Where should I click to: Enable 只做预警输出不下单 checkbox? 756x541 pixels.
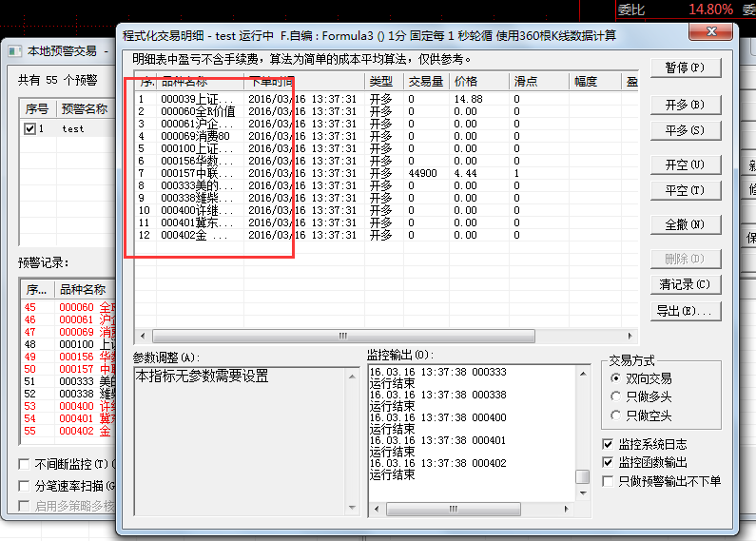[609, 481]
